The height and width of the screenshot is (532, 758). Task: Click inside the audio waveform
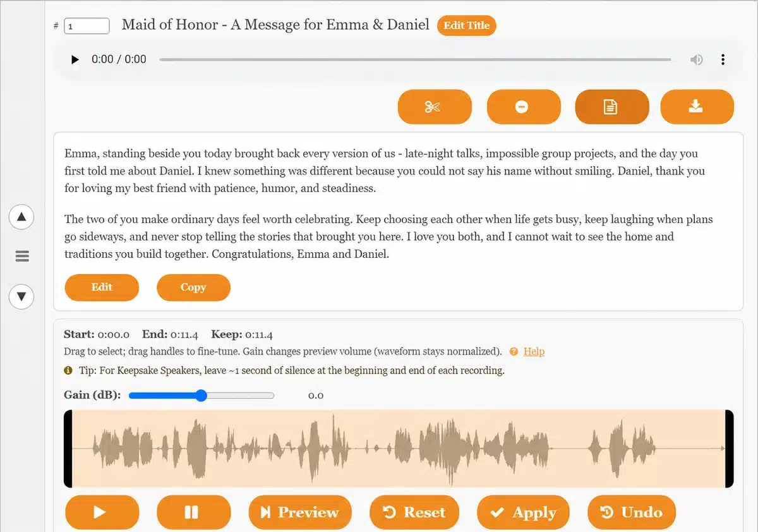click(399, 449)
